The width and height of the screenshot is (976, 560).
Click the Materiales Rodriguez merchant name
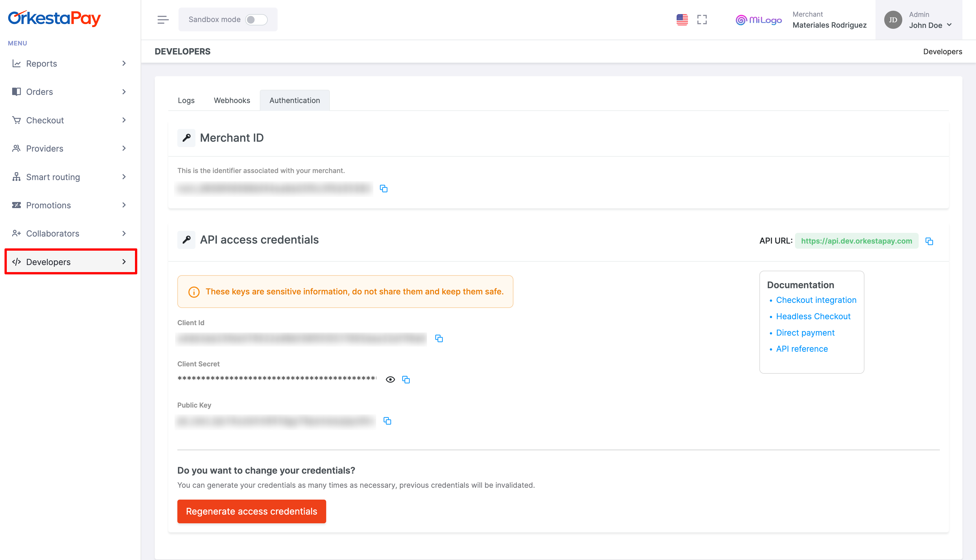click(x=829, y=25)
